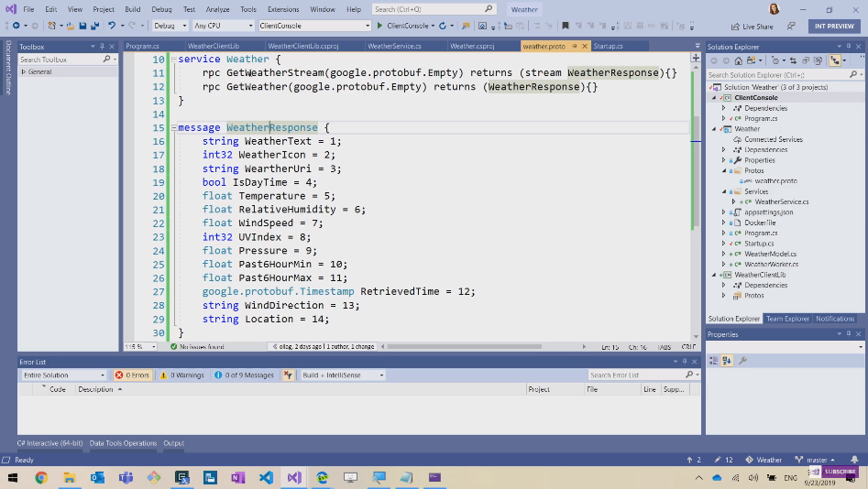Click the clear filter icon in Error List
Viewport: 868px width, 489px height.
tap(288, 375)
